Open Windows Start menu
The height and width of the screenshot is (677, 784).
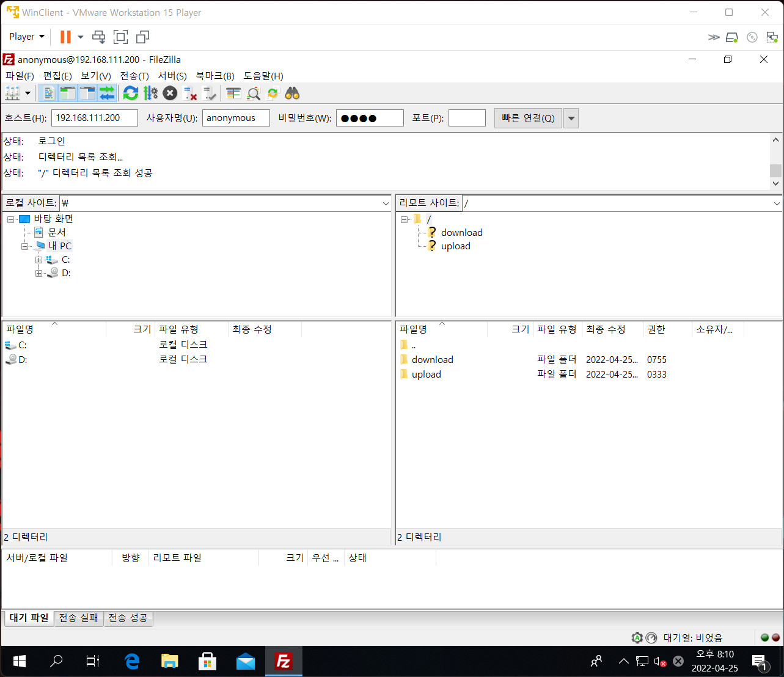[20, 661]
